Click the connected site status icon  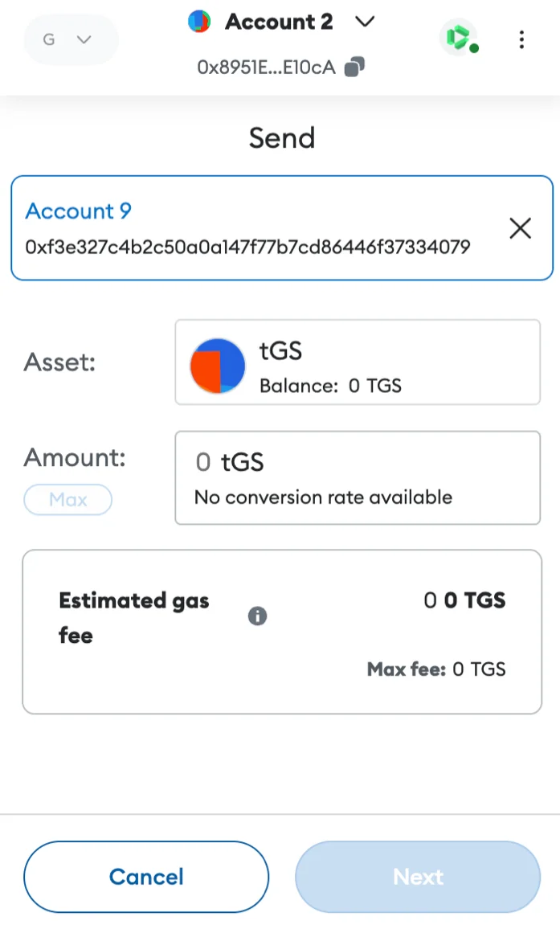pos(459,38)
